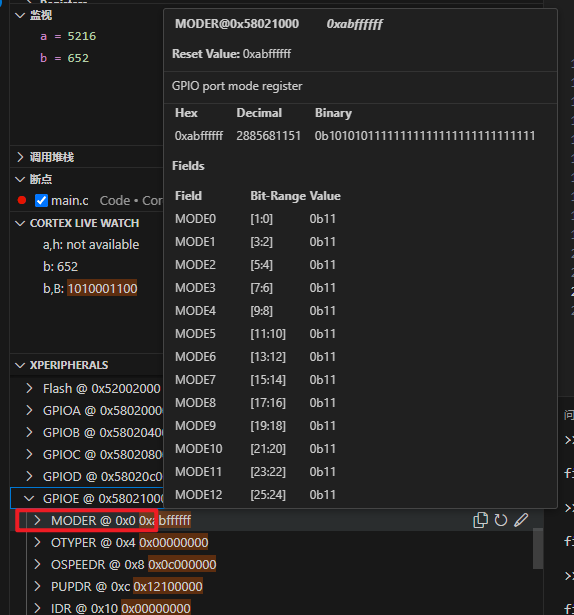Select live watch entry b,B: 1010001100

click(90, 289)
